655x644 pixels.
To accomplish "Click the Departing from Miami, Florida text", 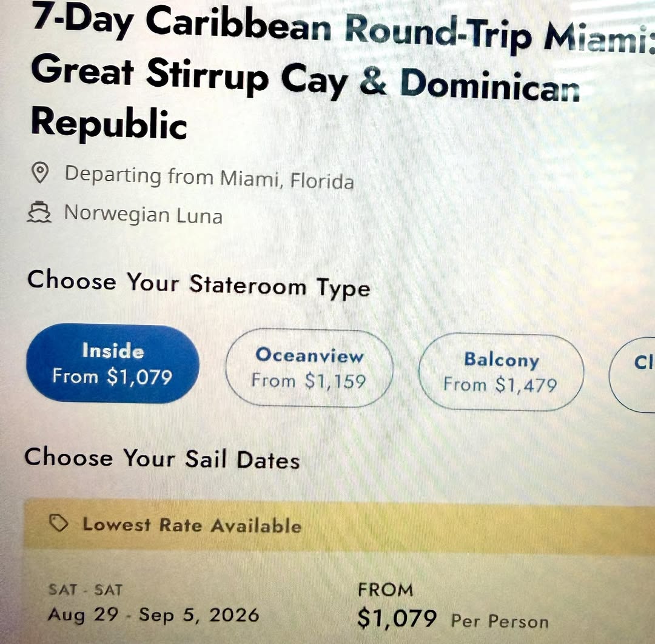I will [x=209, y=178].
